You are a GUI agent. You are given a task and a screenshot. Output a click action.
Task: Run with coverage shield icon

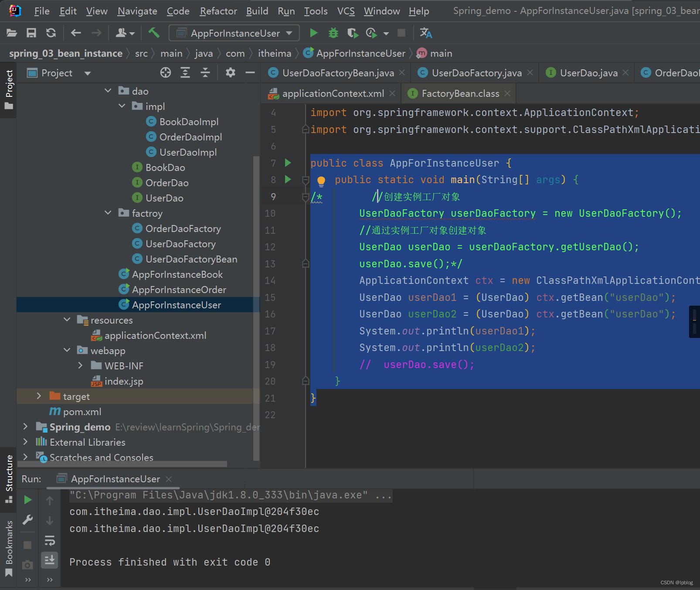click(x=353, y=33)
